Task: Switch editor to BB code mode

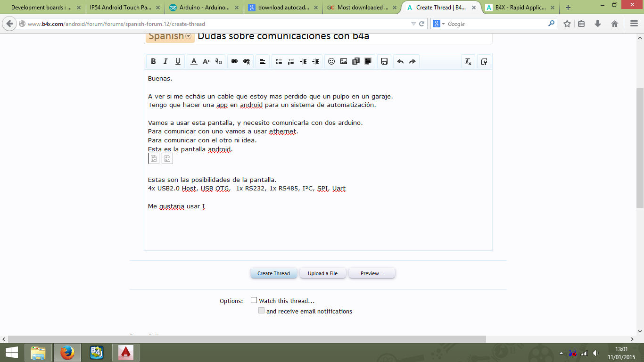Action: [x=484, y=61]
